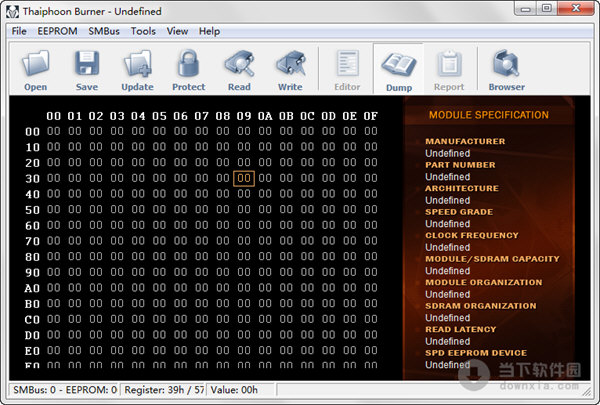Open the File menu
This screenshot has height=405, width=600.
pyautogui.click(x=19, y=31)
